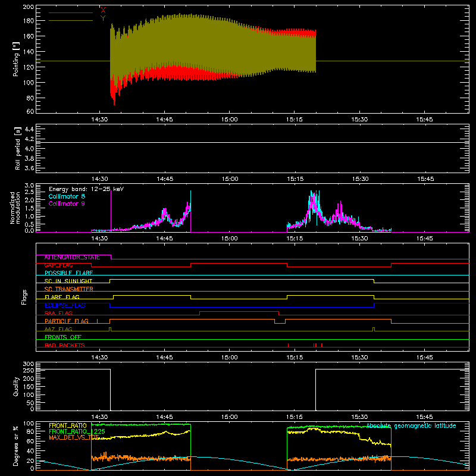The width and height of the screenshot is (476, 476).
Task: Click the 15:30 time label under Roll period plot
Action: click(x=361, y=179)
